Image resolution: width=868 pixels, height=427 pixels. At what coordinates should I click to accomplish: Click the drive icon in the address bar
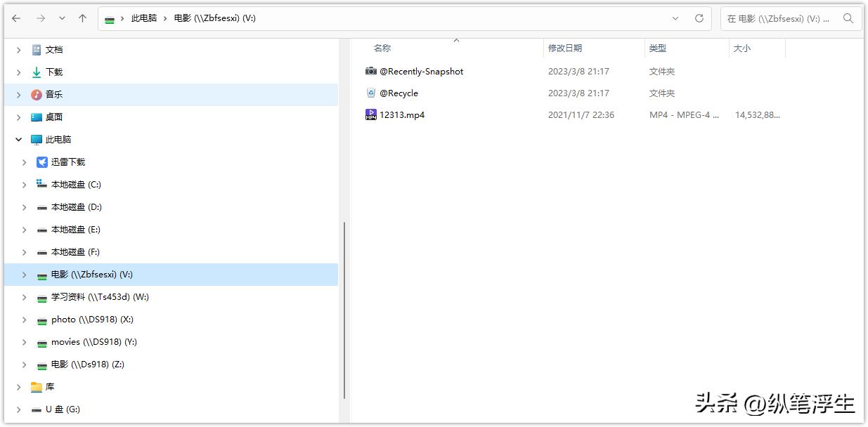click(110, 19)
